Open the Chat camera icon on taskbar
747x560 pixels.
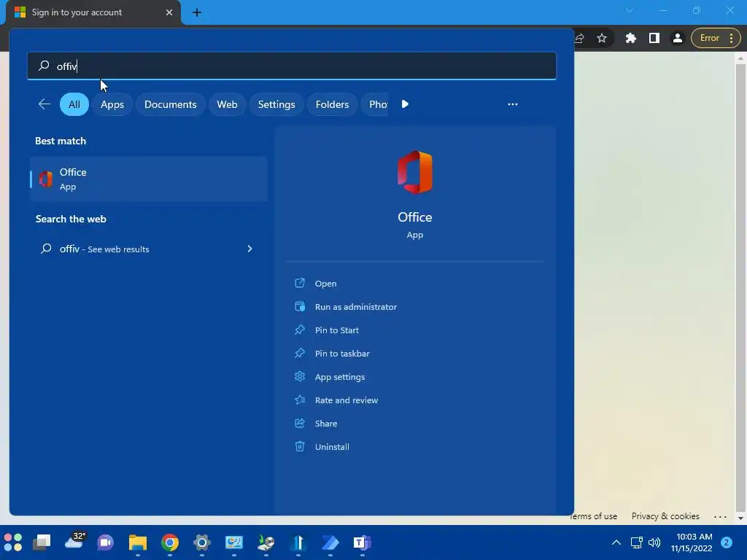tap(106, 542)
